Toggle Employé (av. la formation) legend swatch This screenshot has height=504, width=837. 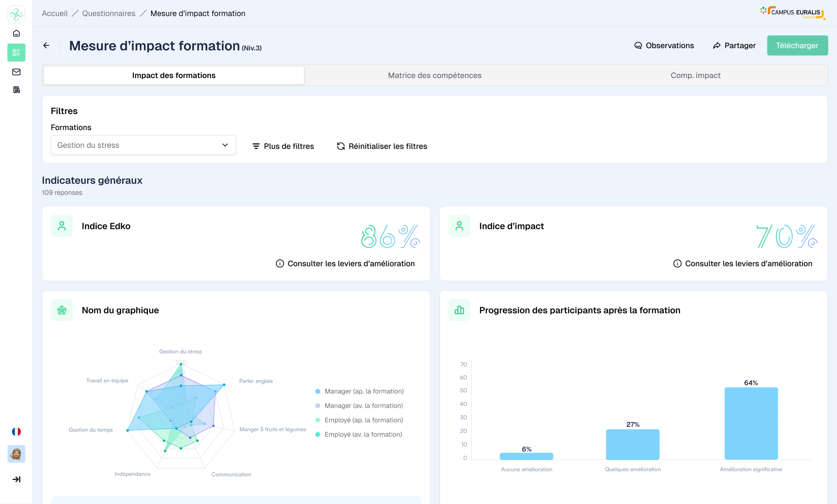click(x=318, y=434)
